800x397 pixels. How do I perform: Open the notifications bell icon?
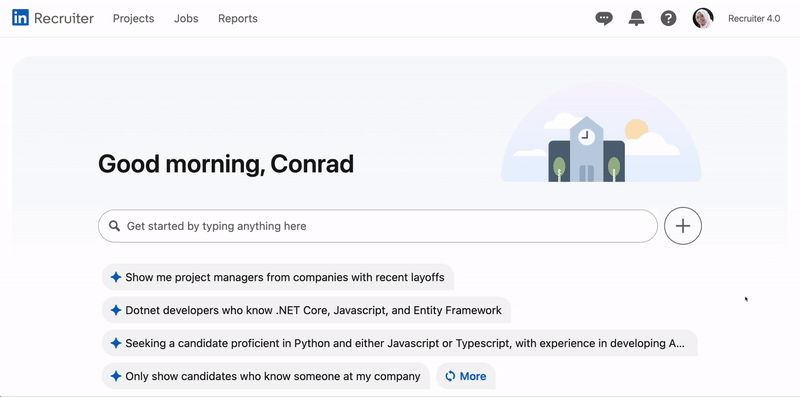[x=636, y=18]
